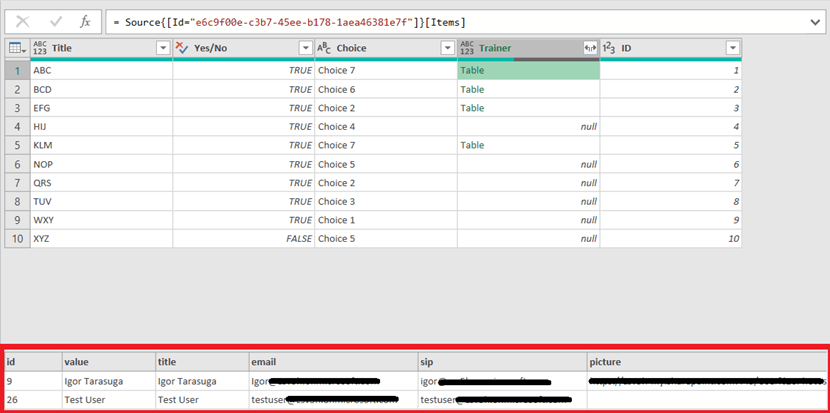Viewport: 830px width, 413px height.
Task: Click the TUV title cell
Action: pos(102,201)
